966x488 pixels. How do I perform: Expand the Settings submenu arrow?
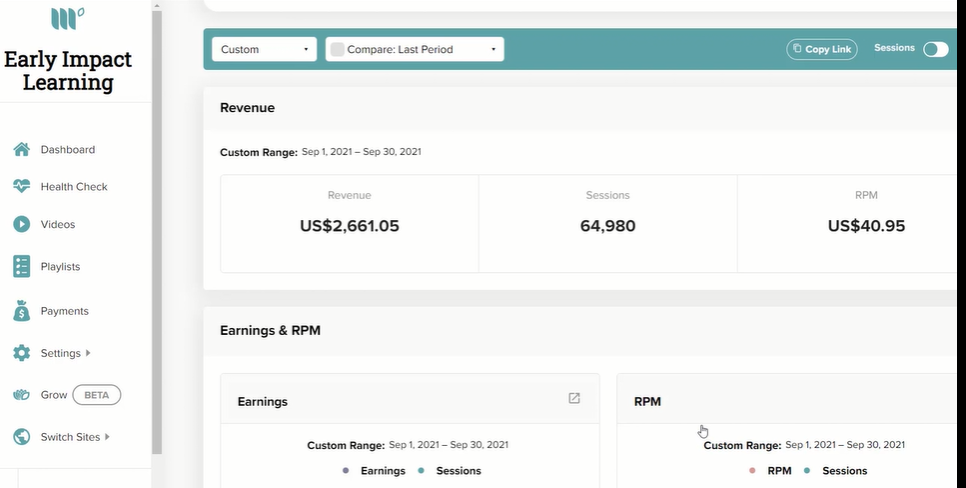pyautogui.click(x=88, y=353)
